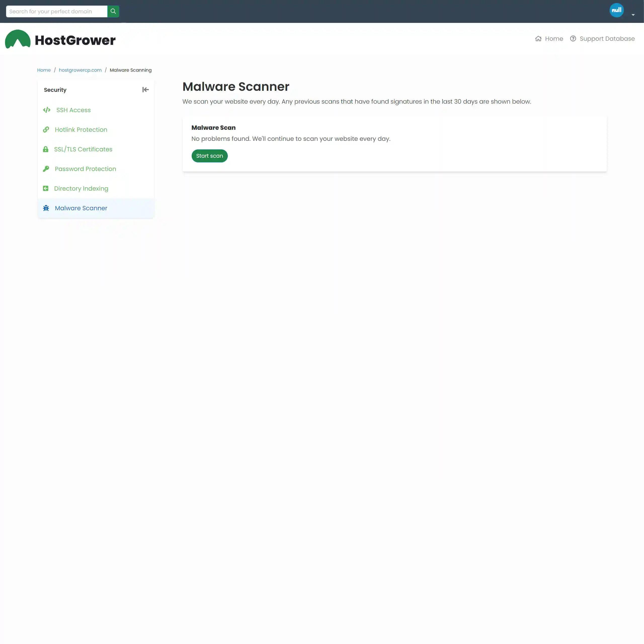Click the SSH Access code icon

(47, 110)
